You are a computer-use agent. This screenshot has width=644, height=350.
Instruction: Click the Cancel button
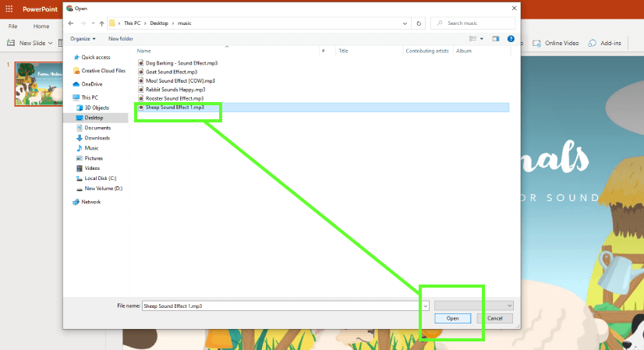[x=494, y=318]
